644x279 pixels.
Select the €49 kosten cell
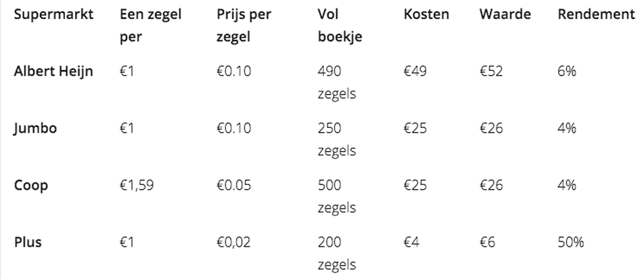tap(415, 72)
